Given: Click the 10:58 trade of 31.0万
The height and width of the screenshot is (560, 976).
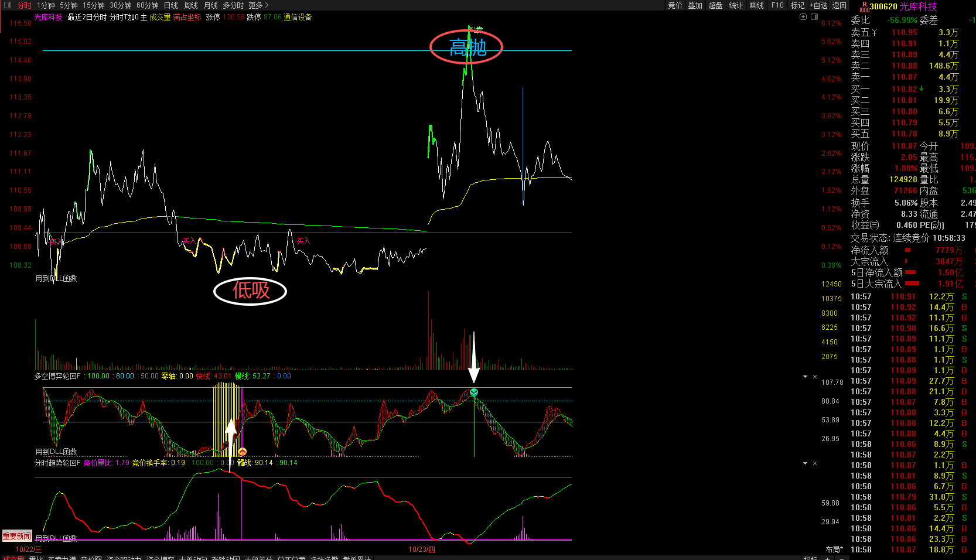Looking at the screenshot, I should click(x=909, y=497).
